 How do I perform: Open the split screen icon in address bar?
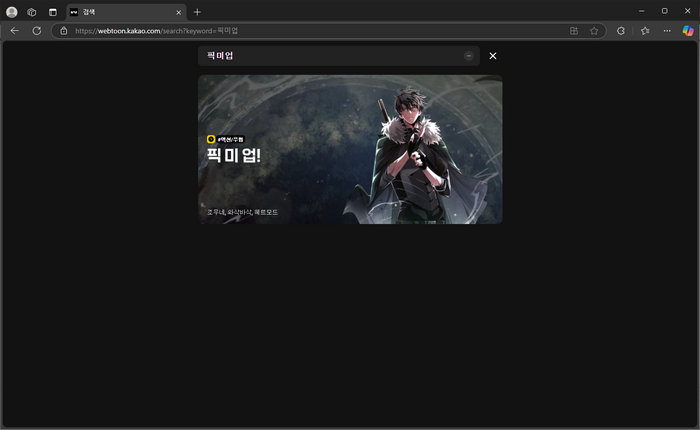pyautogui.click(x=574, y=31)
